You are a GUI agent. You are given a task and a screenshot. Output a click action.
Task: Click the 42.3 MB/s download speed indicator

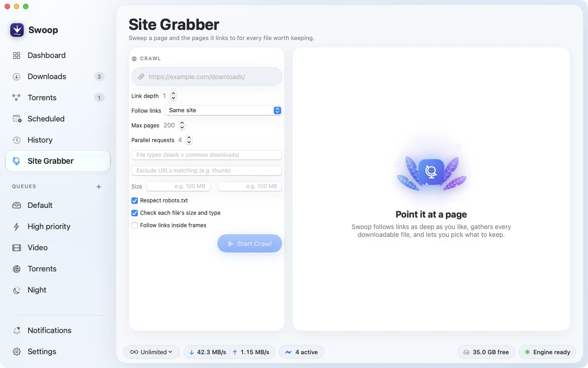click(x=209, y=352)
